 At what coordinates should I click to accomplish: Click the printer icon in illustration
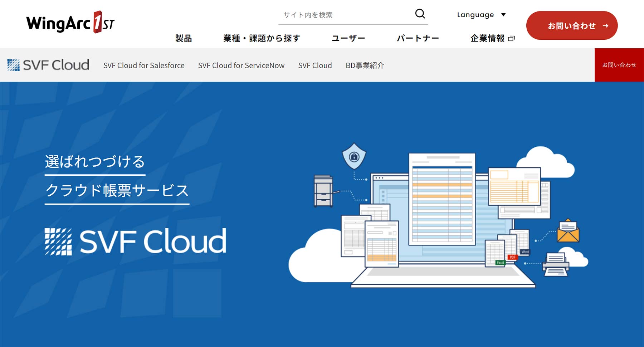(x=556, y=264)
